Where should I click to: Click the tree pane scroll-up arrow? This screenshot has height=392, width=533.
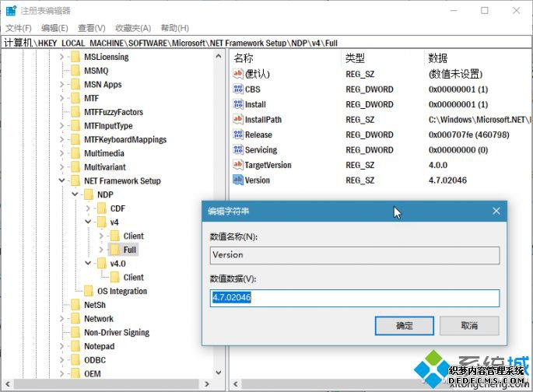pos(218,56)
